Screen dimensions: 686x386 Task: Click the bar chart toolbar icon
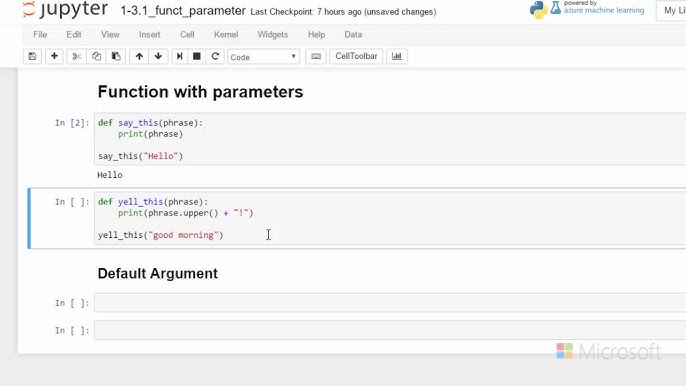coord(397,56)
